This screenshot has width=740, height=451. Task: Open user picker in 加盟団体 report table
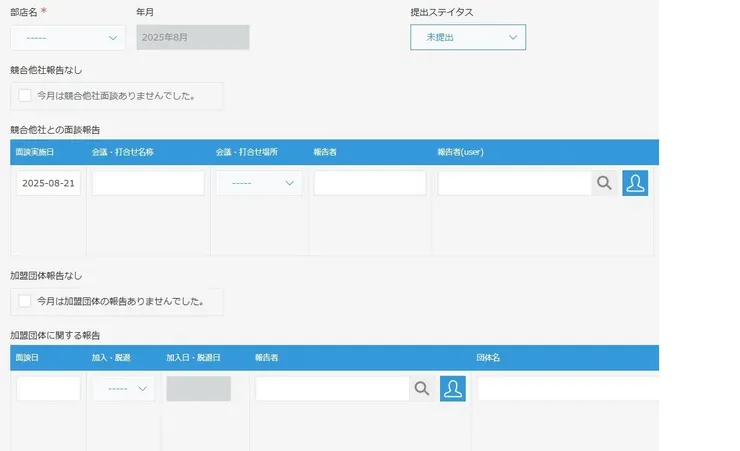[x=453, y=389]
